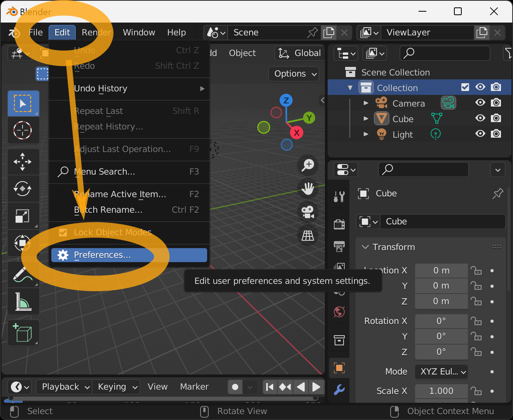The image size is (513, 420).
Task: Select the Move tool
Action: point(23,161)
